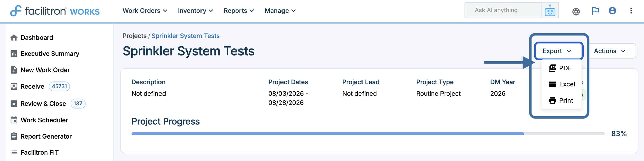
Task: Click the Project Progress bar
Action: pyautogui.click(x=368, y=134)
